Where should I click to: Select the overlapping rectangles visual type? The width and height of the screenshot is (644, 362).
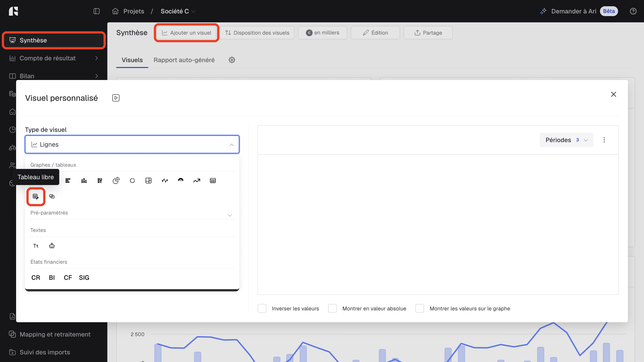tap(52, 196)
